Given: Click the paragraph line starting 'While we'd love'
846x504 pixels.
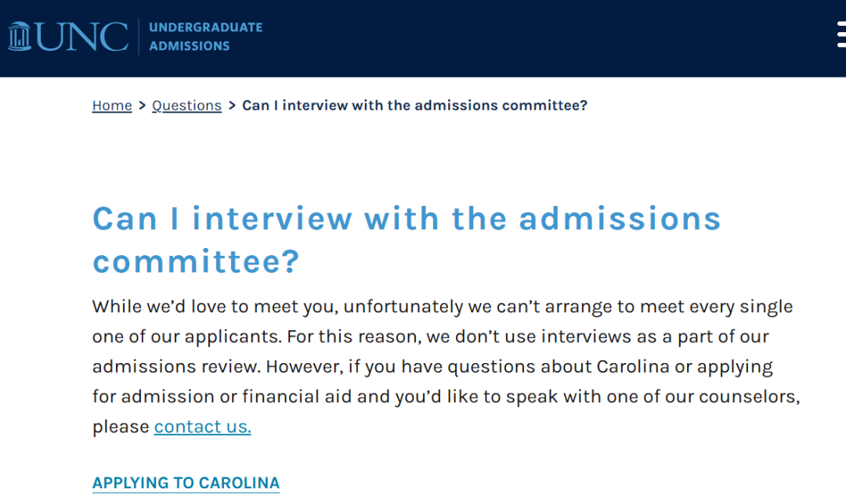Looking at the screenshot, I should click(443, 307).
